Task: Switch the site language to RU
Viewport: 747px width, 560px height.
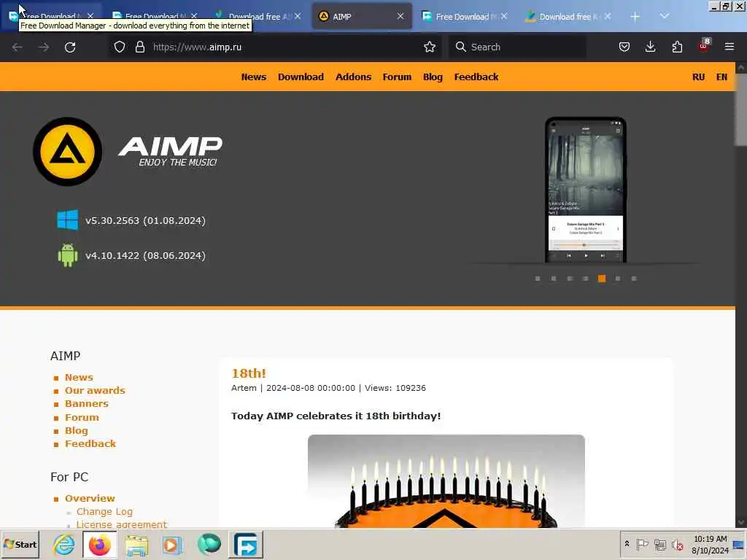Action: pos(698,77)
